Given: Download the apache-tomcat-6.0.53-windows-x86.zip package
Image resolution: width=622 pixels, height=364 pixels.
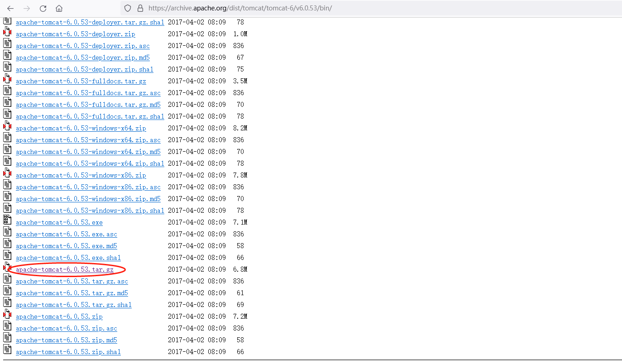Looking at the screenshot, I should coord(81,175).
